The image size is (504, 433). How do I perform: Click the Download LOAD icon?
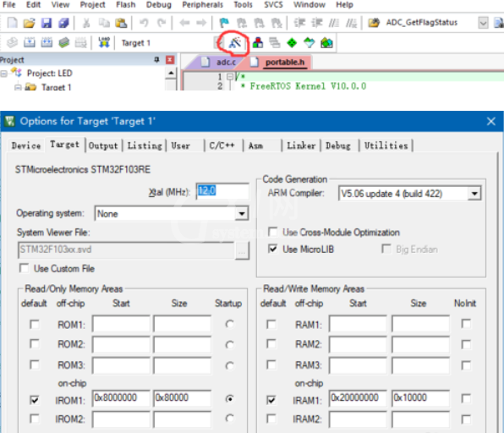pos(104,42)
